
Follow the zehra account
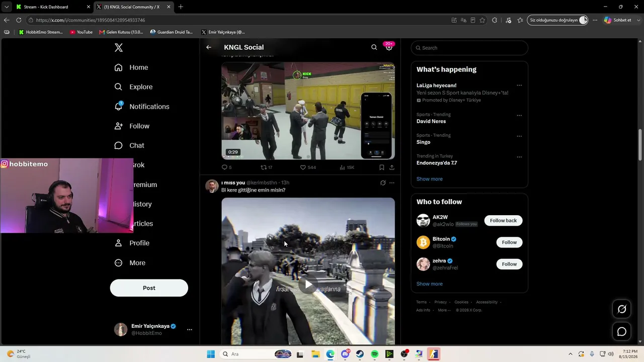(509, 264)
